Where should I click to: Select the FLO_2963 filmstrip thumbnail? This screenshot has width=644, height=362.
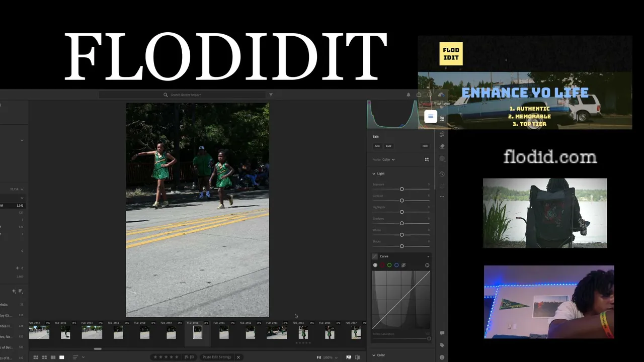(276, 332)
